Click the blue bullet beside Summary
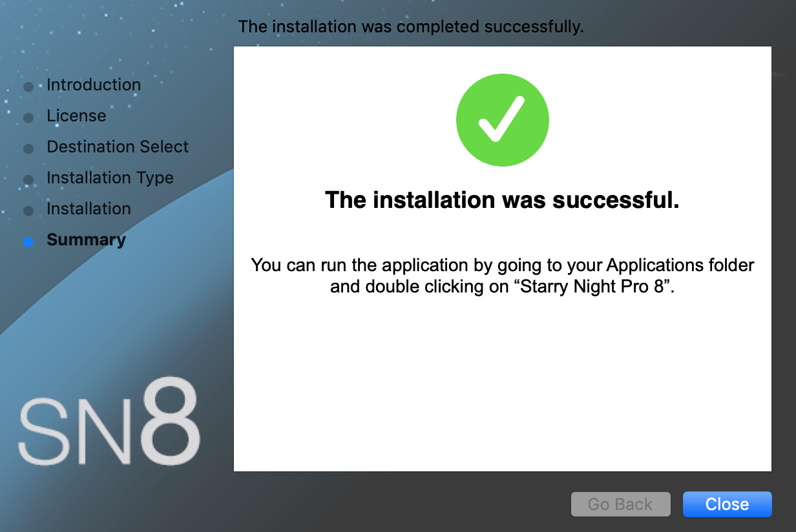Viewport: 796px width, 532px height. click(x=28, y=242)
